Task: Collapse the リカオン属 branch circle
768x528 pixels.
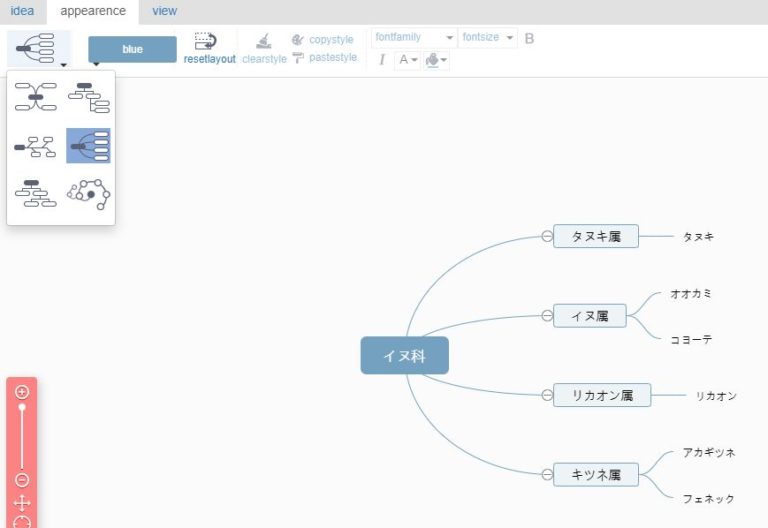Action: (x=547, y=395)
